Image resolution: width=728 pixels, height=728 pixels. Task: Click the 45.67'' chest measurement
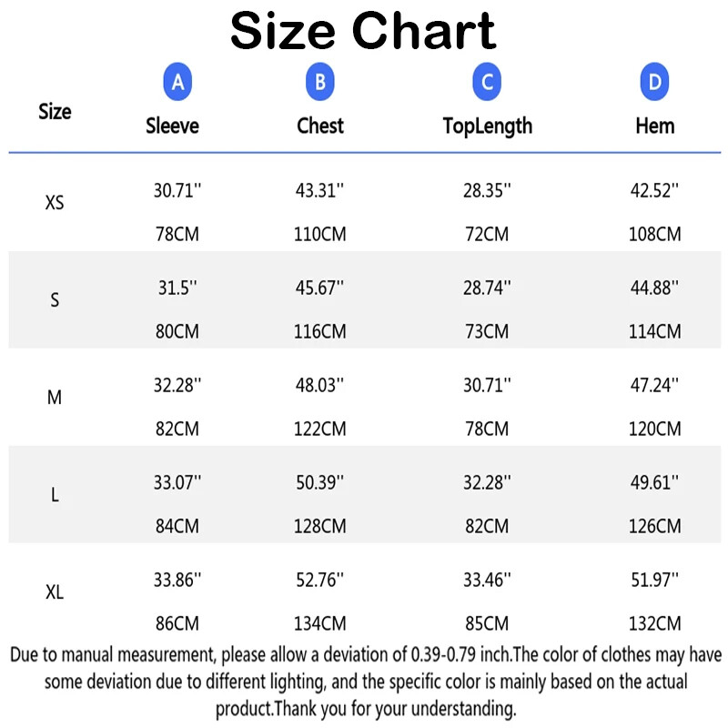tap(319, 288)
